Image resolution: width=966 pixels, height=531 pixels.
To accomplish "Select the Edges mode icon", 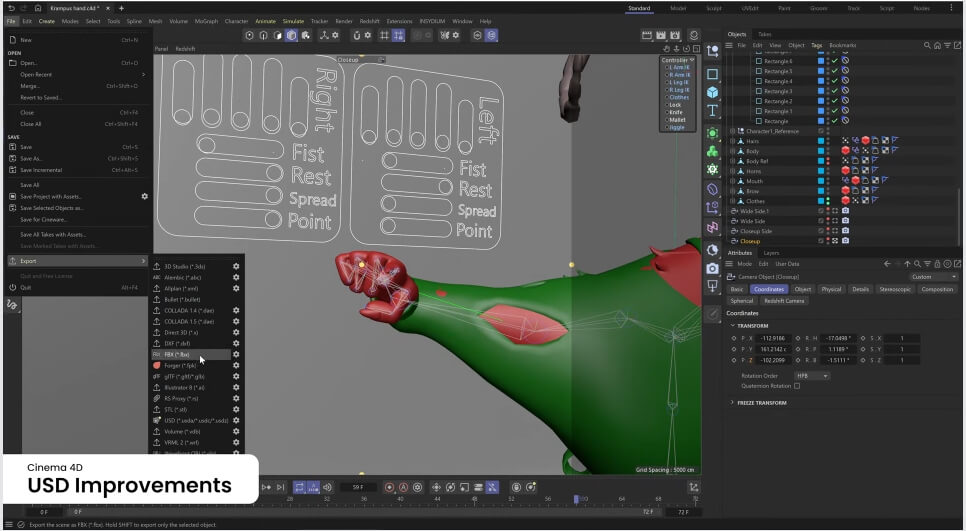I will [x=264, y=36].
